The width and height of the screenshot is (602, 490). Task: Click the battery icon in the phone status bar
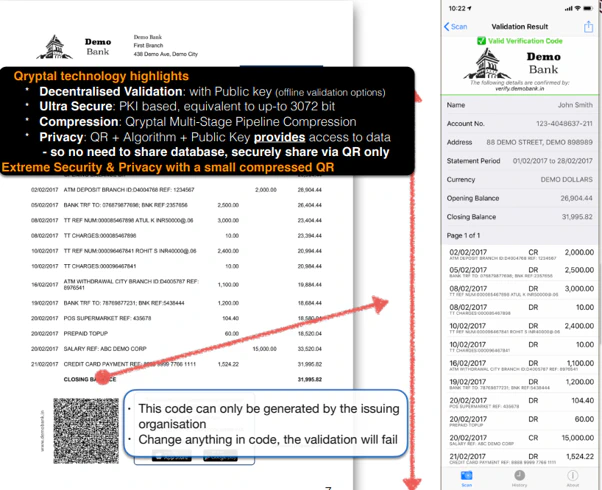point(587,9)
